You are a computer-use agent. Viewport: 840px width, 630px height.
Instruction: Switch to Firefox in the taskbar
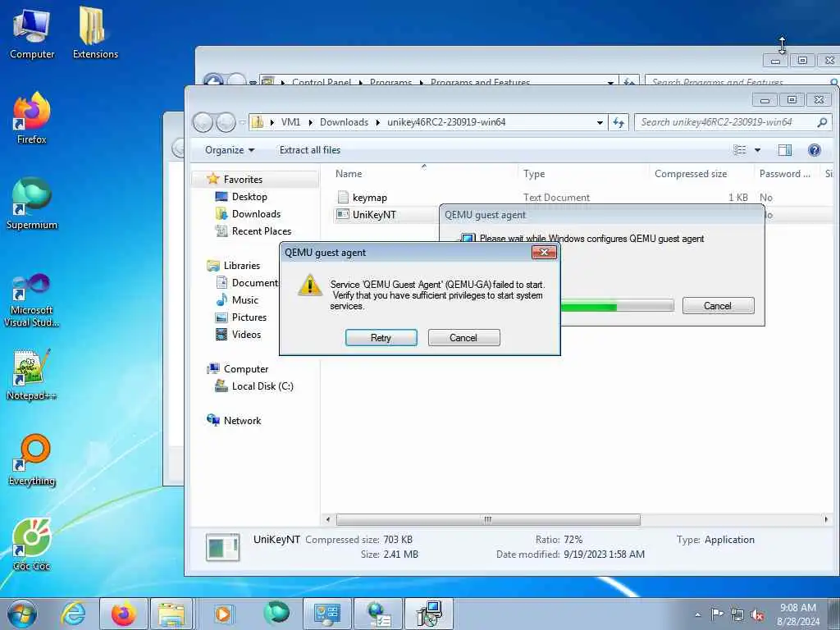(124, 614)
